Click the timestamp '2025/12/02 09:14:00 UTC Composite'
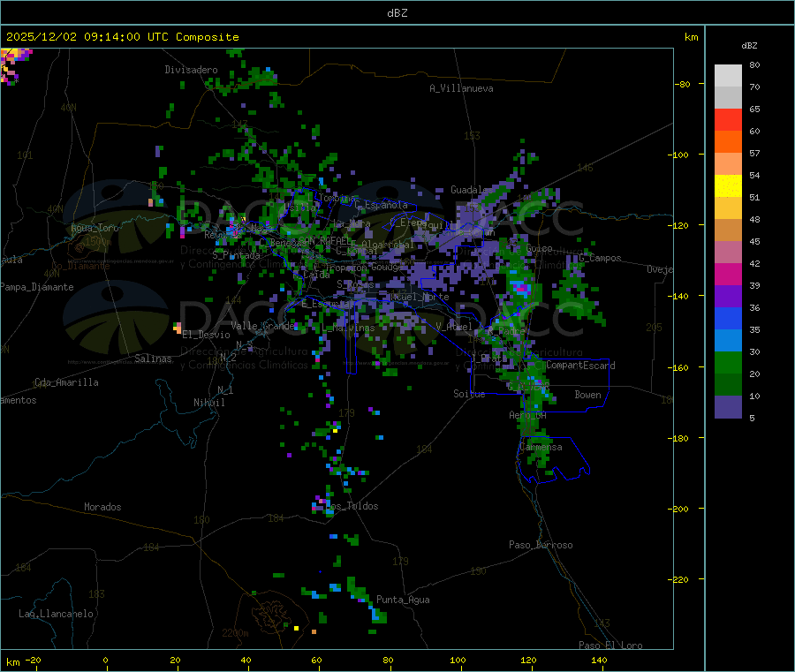 (122, 37)
